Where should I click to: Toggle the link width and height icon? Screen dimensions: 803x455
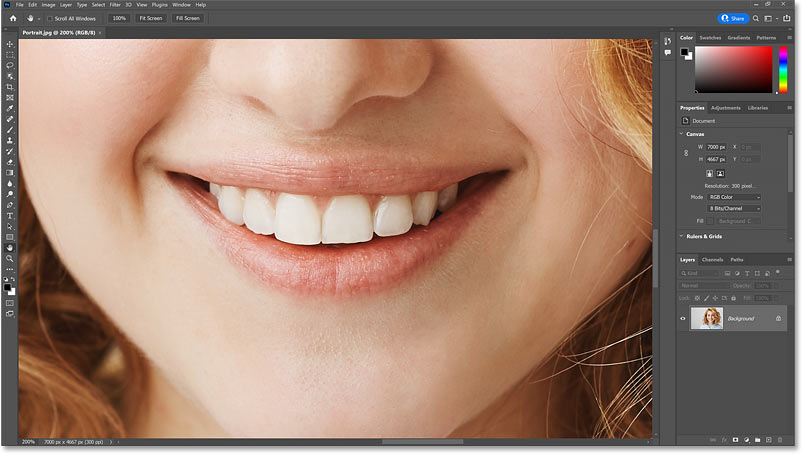686,153
